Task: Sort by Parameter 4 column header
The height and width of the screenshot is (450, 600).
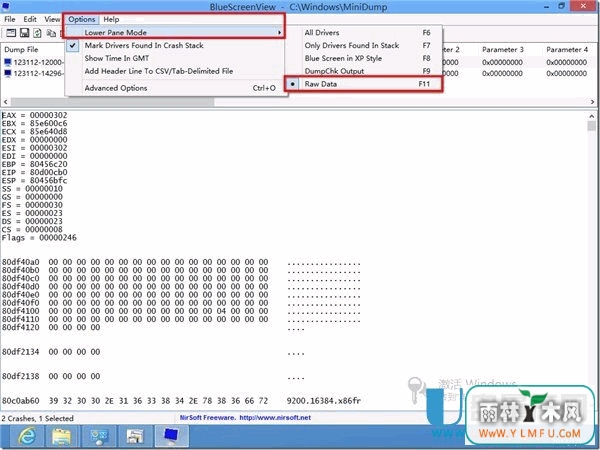Action: pos(567,49)
